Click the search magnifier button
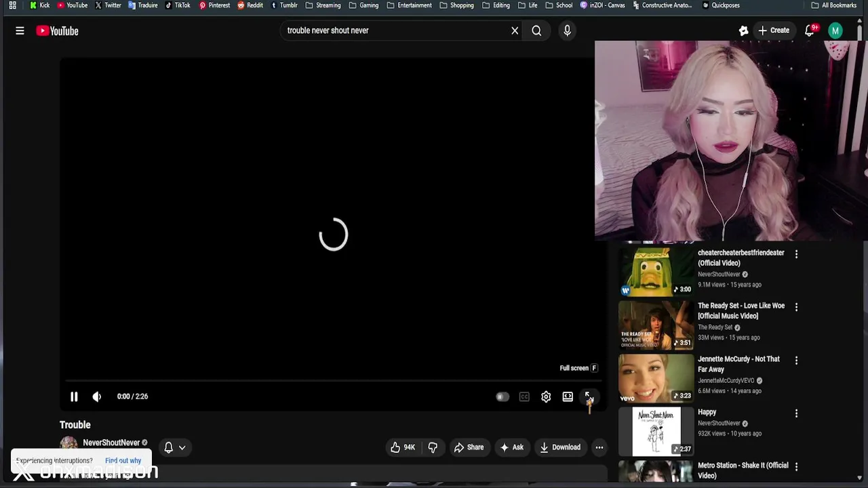The height and width of the screenshot is (488, 868). click(x=536, y=30)
